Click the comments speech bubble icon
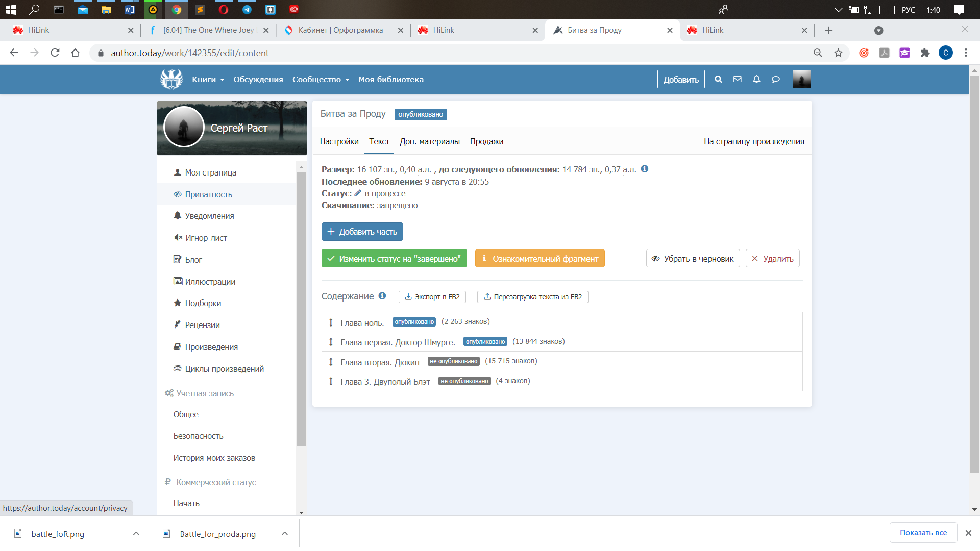980x551 pixels. pos(775,79)
